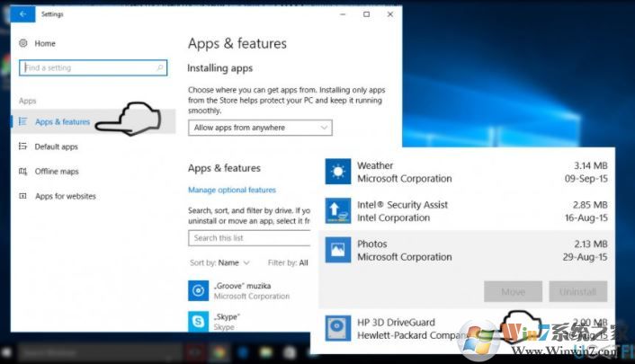Screen dimensions: 635x364
Task: Click the Skype app icon
Action: pyautogui.click(x=198, y=321)
